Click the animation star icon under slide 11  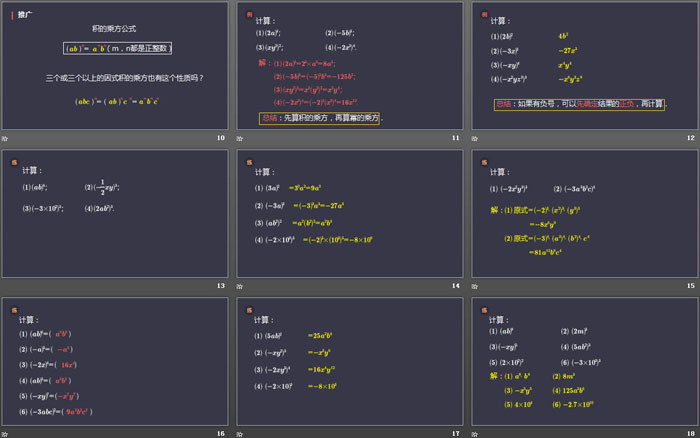[x=240, y=138]
